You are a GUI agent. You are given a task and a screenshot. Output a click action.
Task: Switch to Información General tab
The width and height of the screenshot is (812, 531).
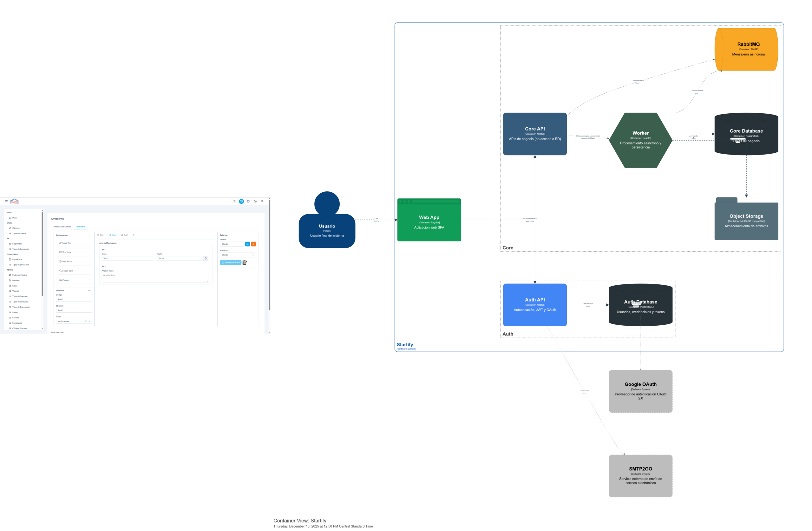click(x=62, y=227)
